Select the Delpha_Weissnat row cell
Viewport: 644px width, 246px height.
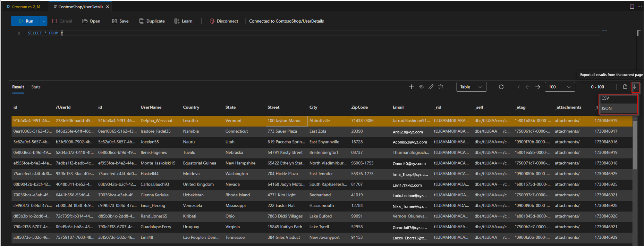(156, 121)
